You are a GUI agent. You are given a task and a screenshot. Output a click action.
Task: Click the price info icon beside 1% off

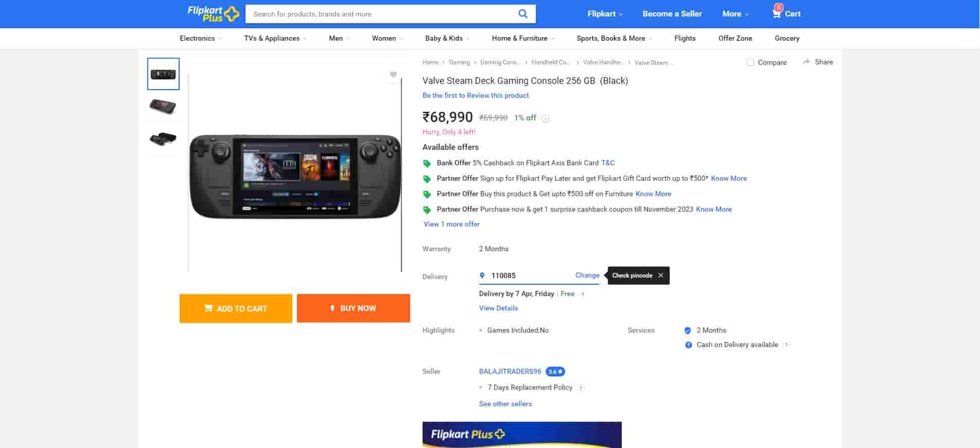546,118
